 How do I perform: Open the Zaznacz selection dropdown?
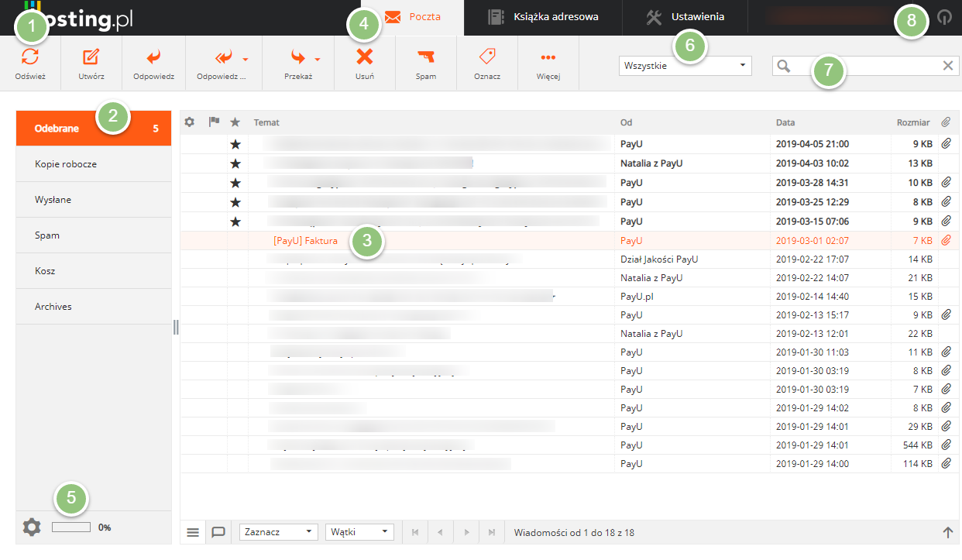(278, 532)
